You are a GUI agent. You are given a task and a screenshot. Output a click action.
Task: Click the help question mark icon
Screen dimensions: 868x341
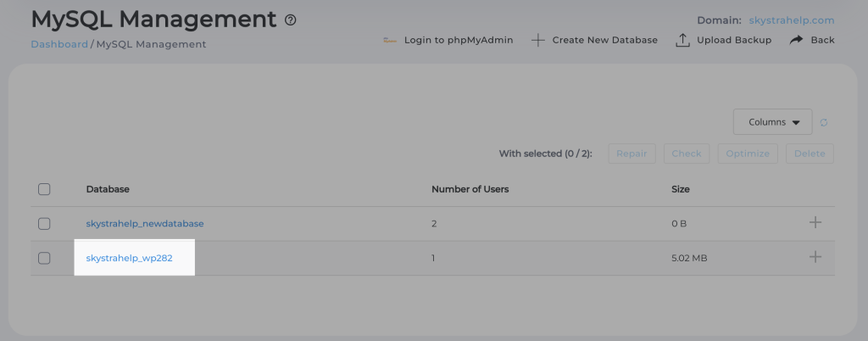(291, 20)
